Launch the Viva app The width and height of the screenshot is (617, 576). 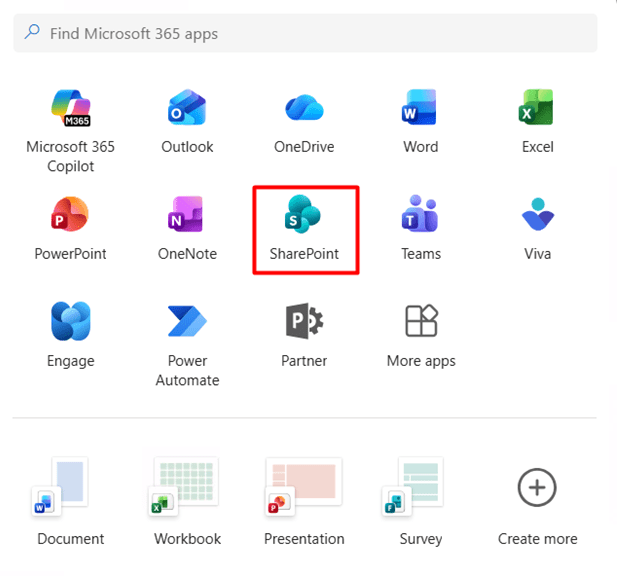(x=537, y=216)
